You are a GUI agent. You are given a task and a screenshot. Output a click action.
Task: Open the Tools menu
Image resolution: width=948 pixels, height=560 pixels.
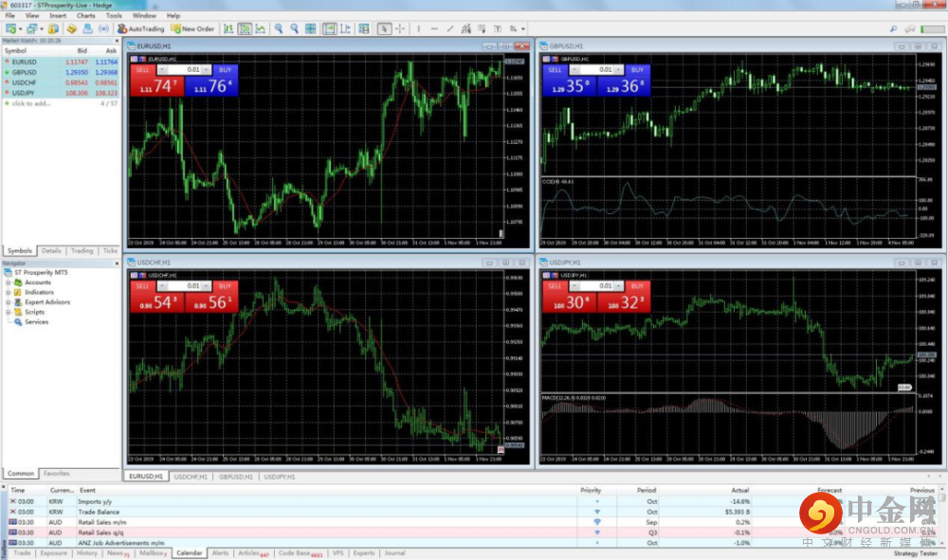114,16
